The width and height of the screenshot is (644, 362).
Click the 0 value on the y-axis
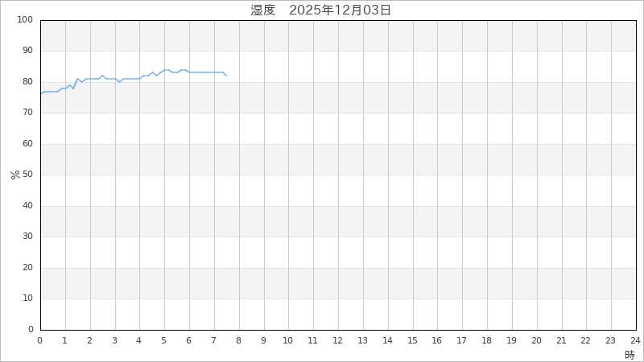click(x=31, y=329)
